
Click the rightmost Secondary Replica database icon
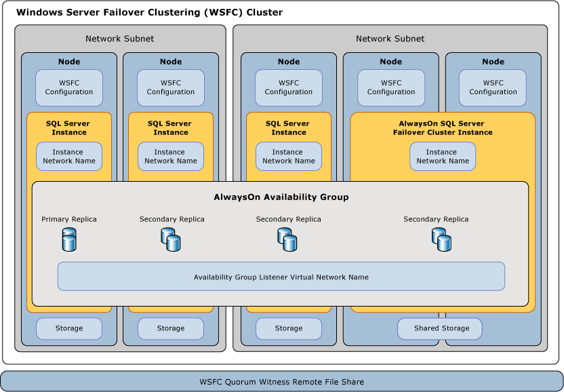443,239
